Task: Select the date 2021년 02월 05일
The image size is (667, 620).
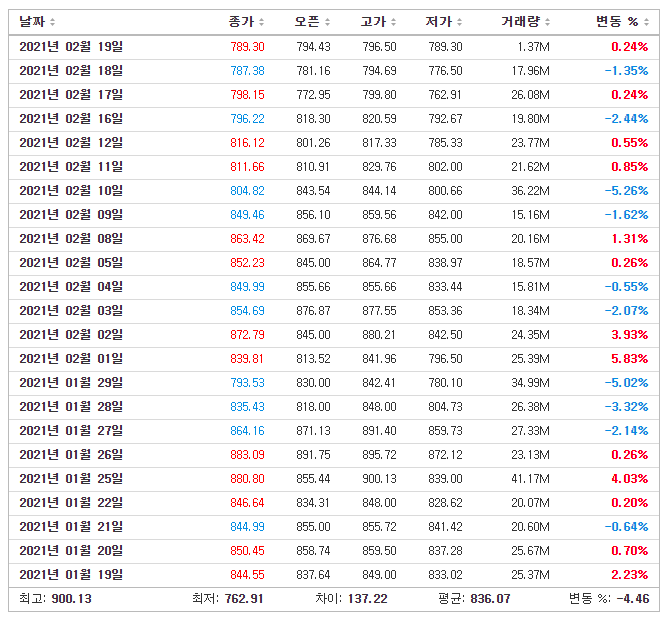Action: point(71,262)
